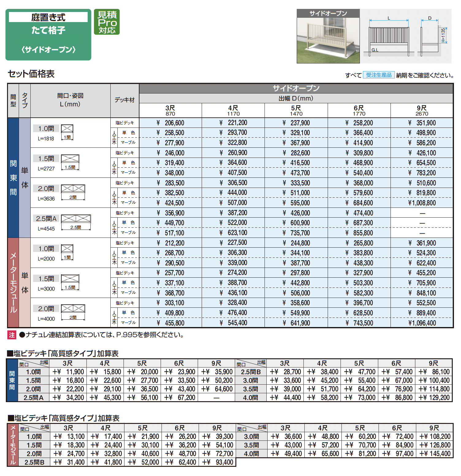
Task: Click the surcharge +¥145,400
Action: point(435,454)
